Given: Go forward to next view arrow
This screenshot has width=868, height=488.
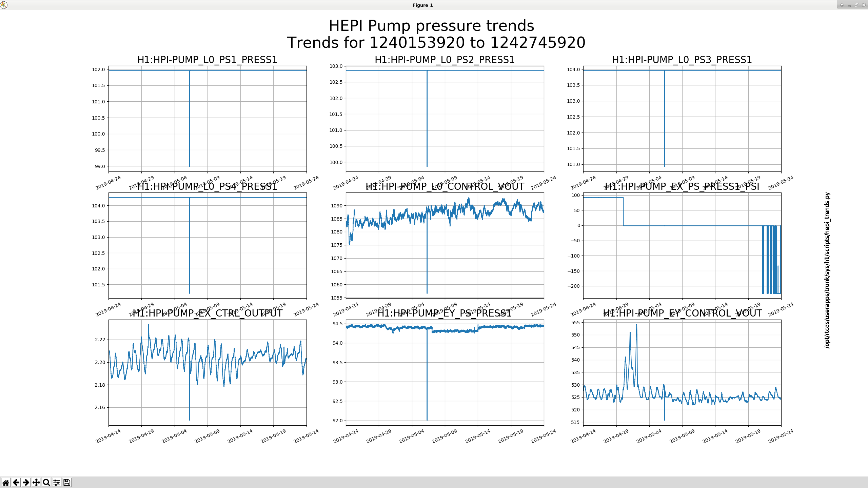Looking at the screenshot, I should (26, 482).
